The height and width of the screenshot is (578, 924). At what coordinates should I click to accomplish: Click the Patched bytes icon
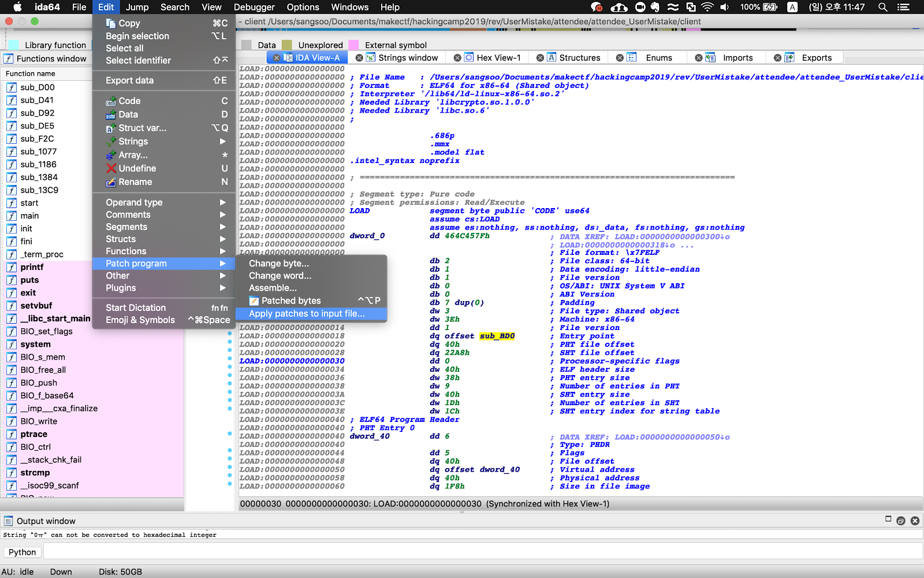pos(254,301)
